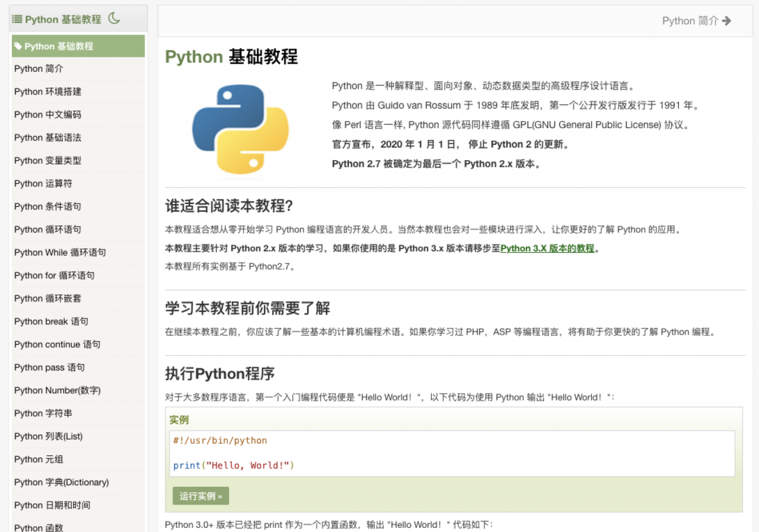Open Python While 循环语句 page

60,253
